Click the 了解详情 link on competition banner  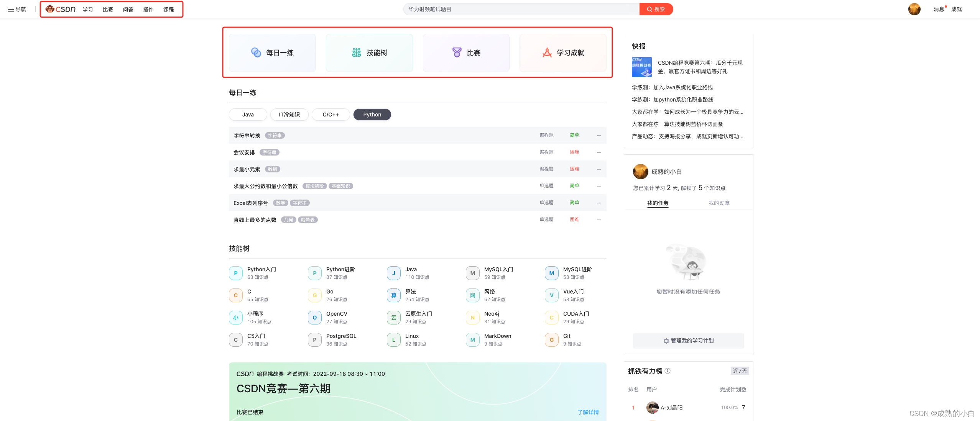tap(588, 412)
